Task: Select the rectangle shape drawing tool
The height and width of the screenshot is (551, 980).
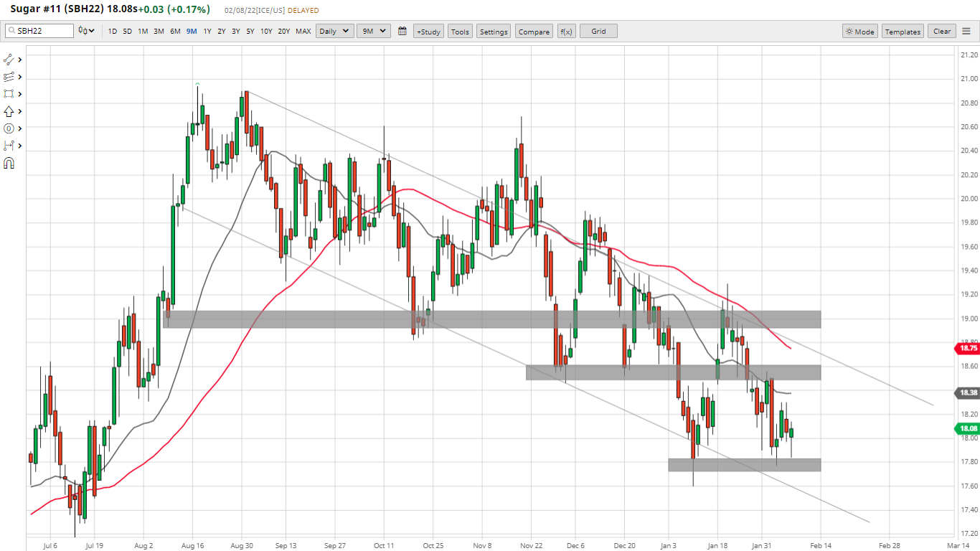Action: [x=9, y=94]
